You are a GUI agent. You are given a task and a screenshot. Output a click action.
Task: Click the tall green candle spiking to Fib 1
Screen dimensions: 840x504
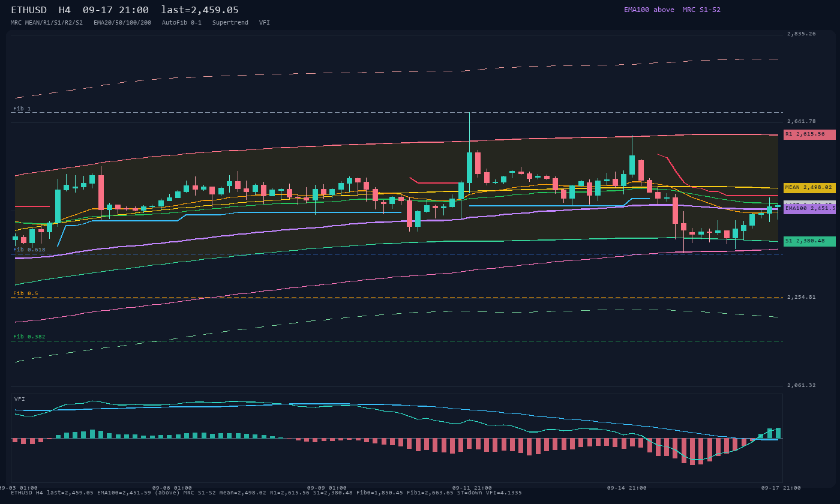click(470, 167)
